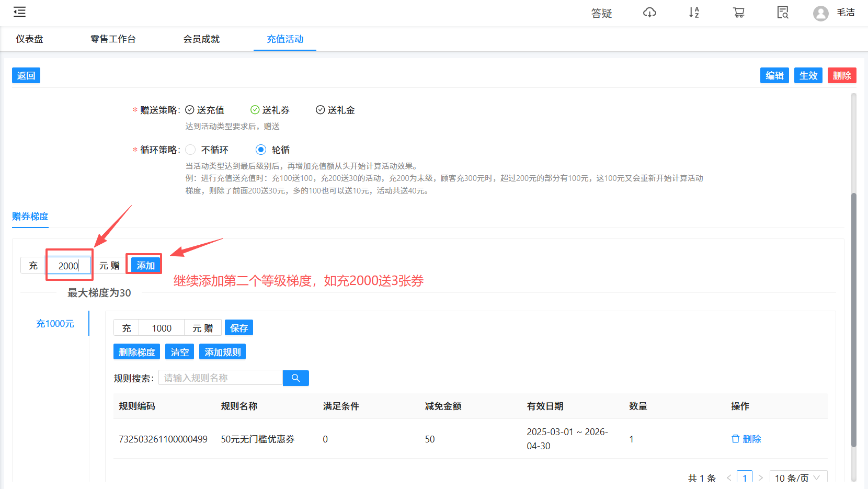The width and height of the screenshot is (868, 489).
Task: Open the shopping cart icon
Action: tap(738, 13)
